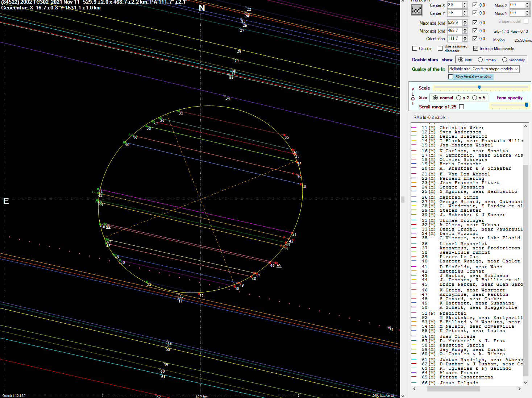Select observer 22 Fernand Emering
The image size is (532, 398).
tap(467, 178)
